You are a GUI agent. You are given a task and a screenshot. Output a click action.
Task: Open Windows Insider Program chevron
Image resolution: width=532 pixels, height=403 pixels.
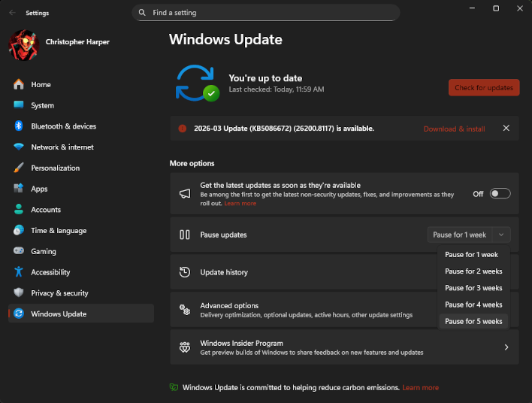pyautogui.click(x=506, y=347)
